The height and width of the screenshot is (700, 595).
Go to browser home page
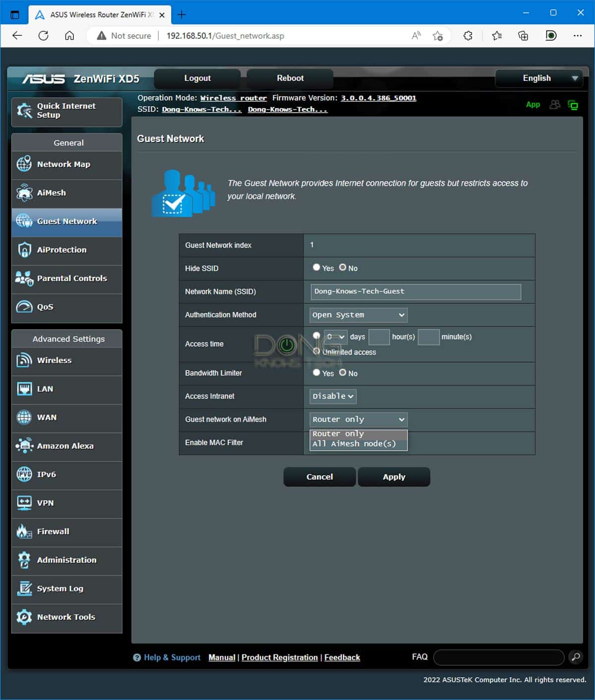click(x=69, y=36)
